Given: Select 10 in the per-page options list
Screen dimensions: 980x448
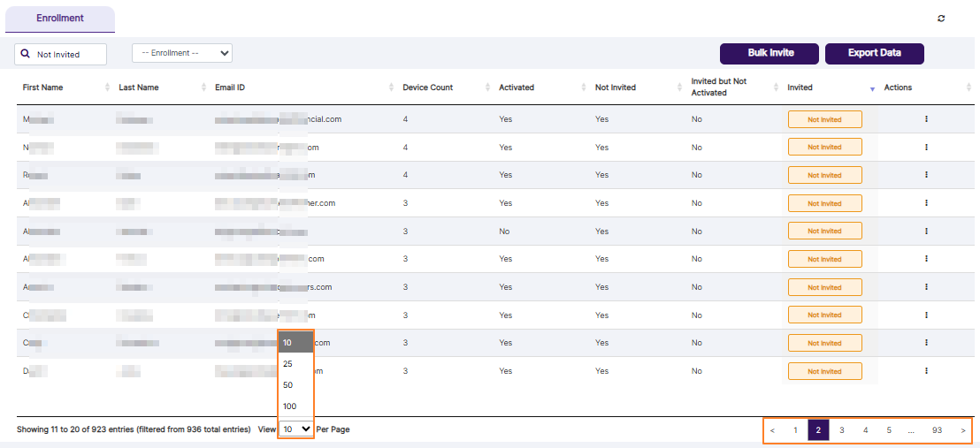Looking at the screenshot, I should click(x=295, y=342).
